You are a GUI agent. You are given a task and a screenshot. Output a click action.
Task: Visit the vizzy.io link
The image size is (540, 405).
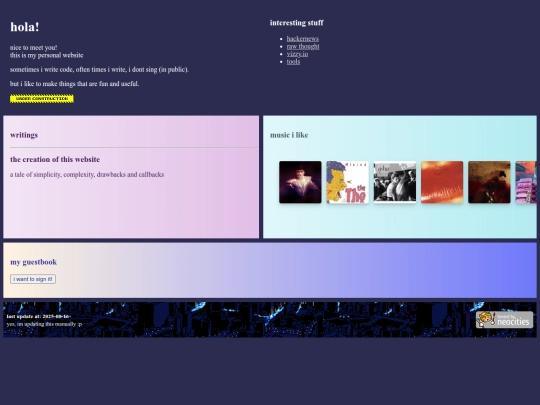pyautogui.click(x=297, y=54)
